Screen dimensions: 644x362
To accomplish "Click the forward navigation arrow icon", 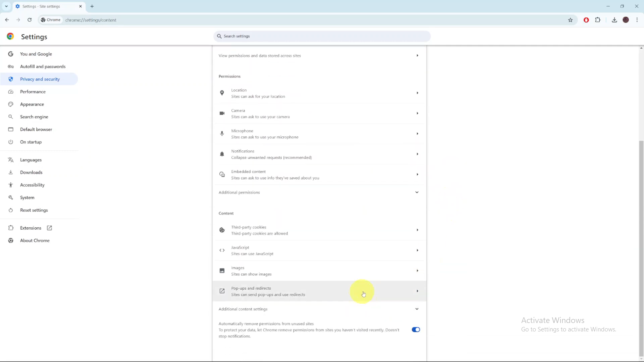I will [18, 20].
